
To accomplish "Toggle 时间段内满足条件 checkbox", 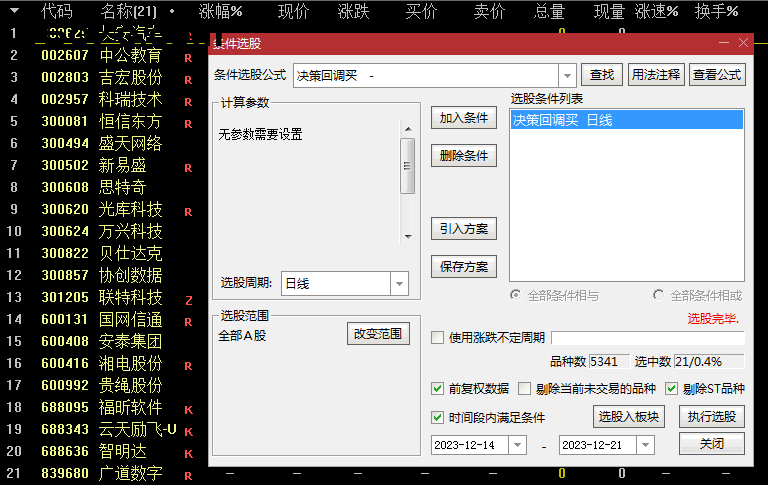I will (x=437, y=417).
